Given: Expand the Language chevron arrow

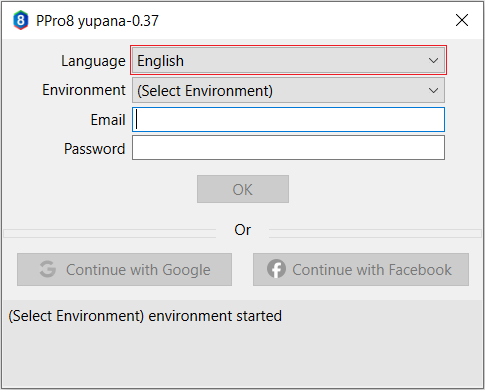Looking at the screenshot, I should coord(433,61).
